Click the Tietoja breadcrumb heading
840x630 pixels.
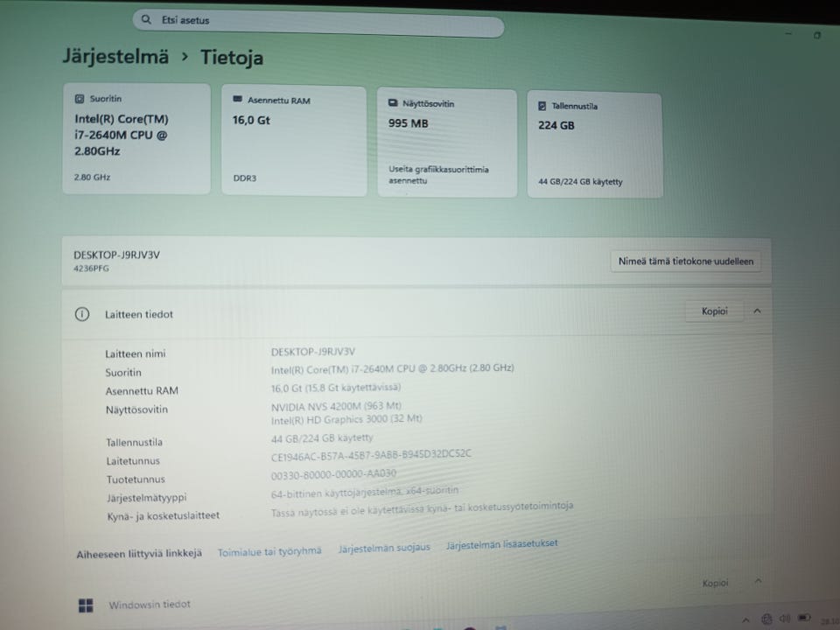coord(231,58)
